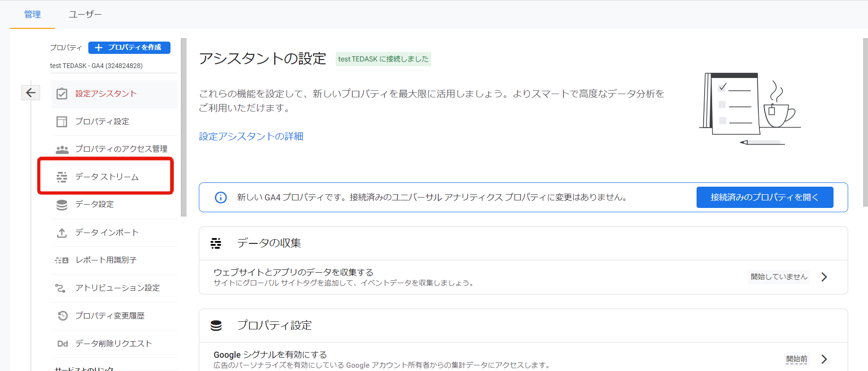This screenshot has width=868, height=371.
Task: Click the プロパティ変更履歴 history icon
Action: pos(62,316)
